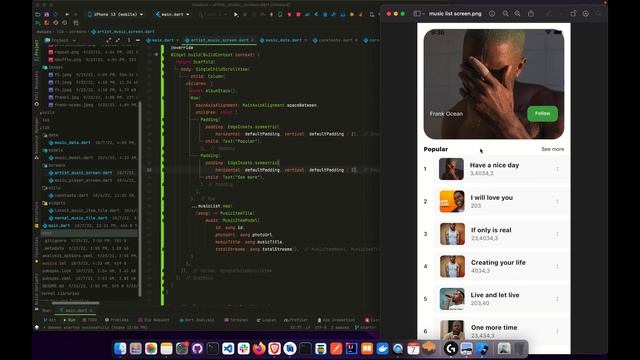Click artist_music_screen.dart in the breadcrumb bar

122,31
